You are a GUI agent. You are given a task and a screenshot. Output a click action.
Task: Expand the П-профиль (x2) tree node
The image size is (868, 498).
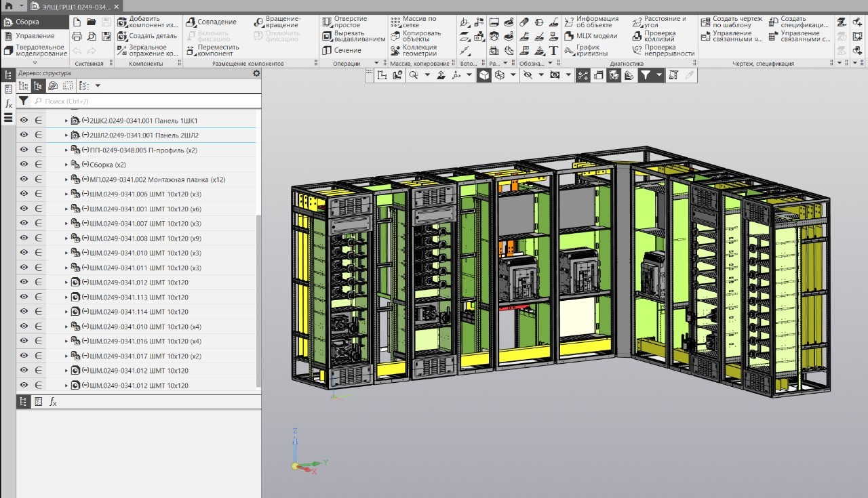pos(66,150)
